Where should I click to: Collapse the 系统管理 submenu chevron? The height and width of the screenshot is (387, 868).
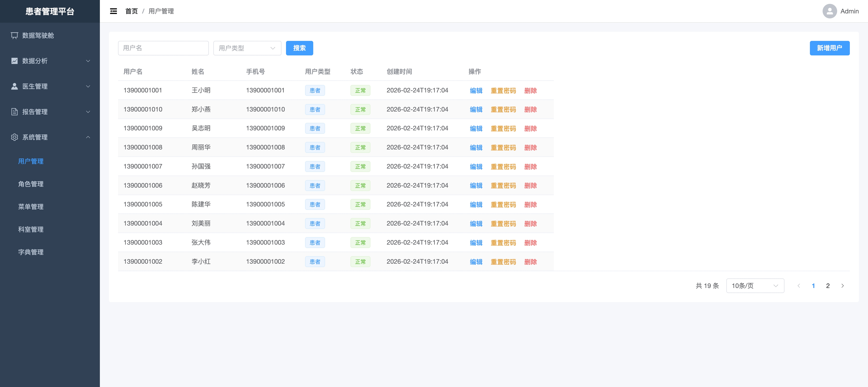[x=88, y=137]
